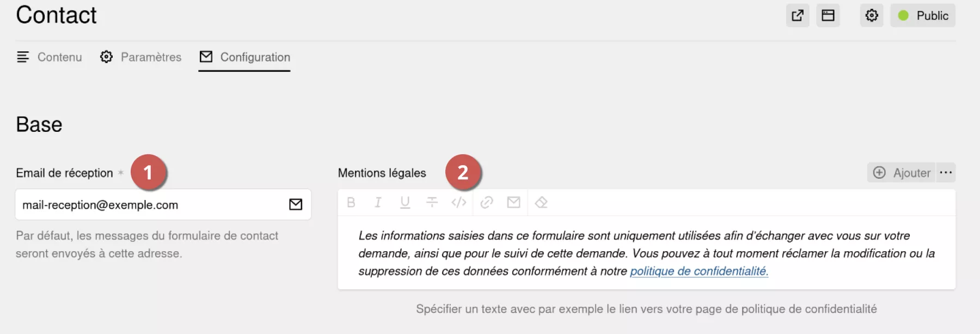Open the politique de confidentialité link
This screenshot has width=980, height=334.
pyautogui.click(x=699, y=271)
